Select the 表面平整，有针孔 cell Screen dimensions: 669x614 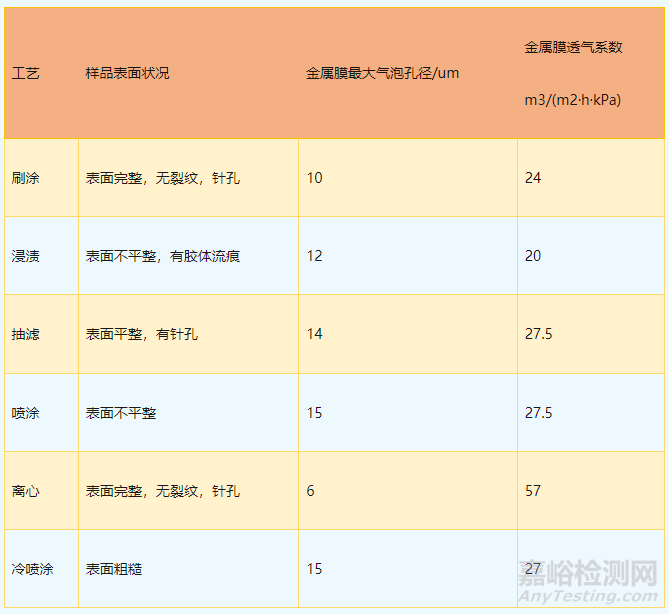point(142,334)
